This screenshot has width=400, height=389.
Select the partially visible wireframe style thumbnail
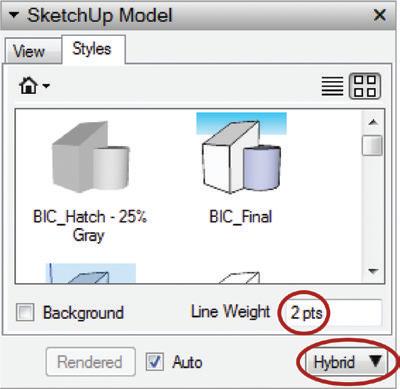click(238, 277)
